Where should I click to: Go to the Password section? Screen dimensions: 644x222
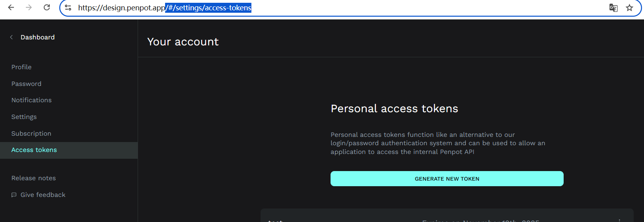click(26, 84)
